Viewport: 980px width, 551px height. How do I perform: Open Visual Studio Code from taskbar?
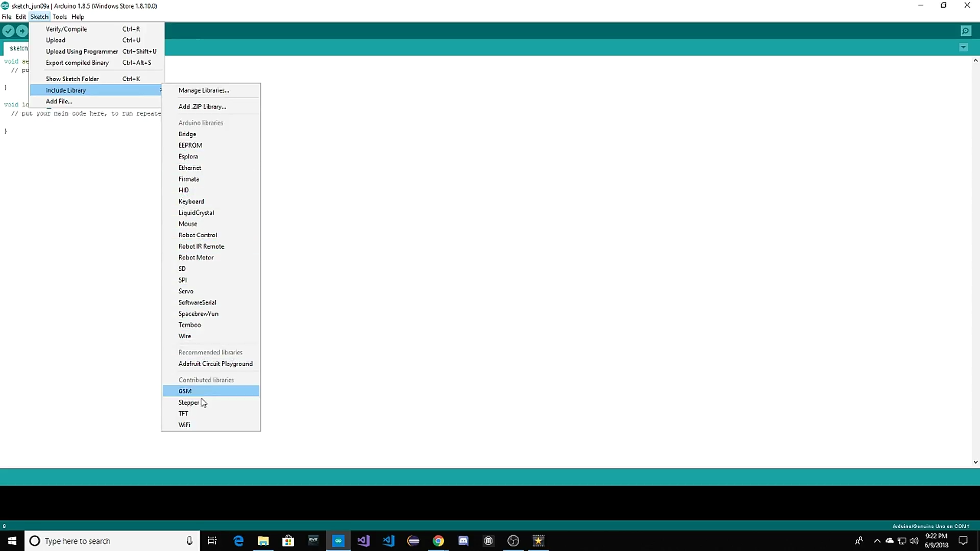pos(388,541)
